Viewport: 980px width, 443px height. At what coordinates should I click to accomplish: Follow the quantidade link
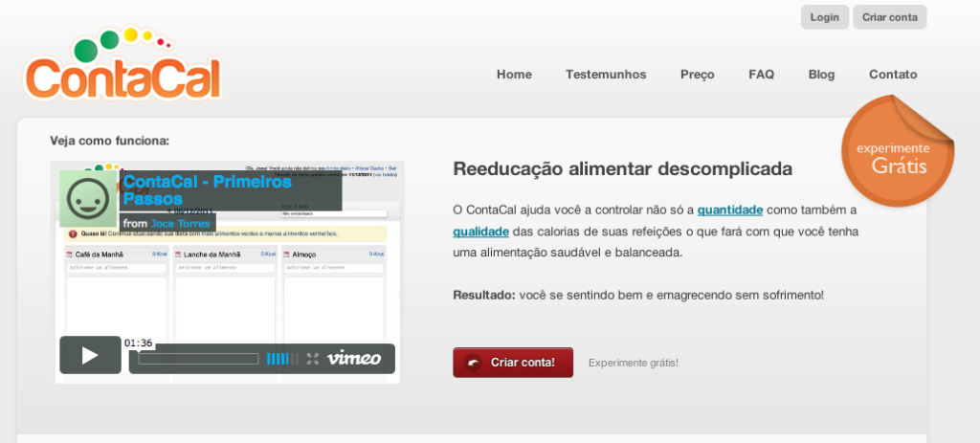point(730,210)
